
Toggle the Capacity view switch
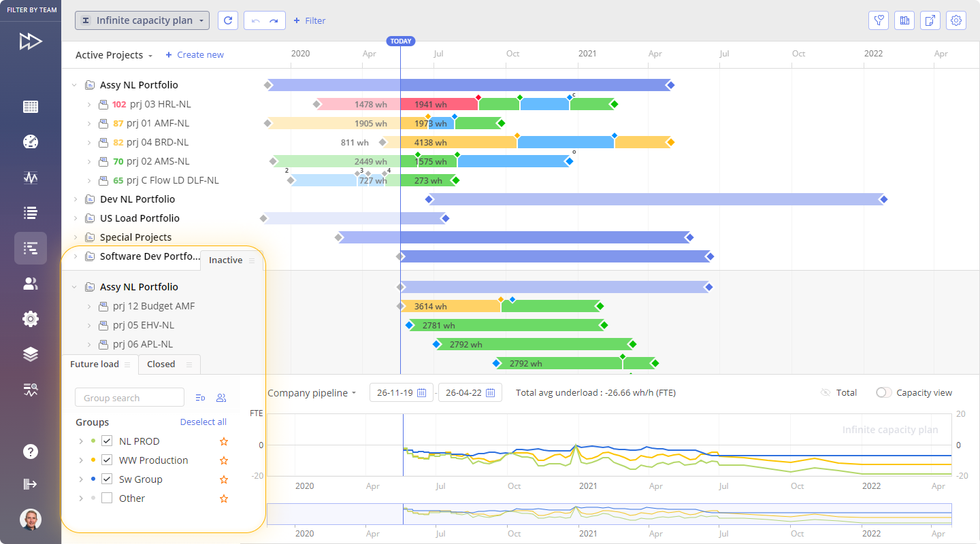click(883, 392)
